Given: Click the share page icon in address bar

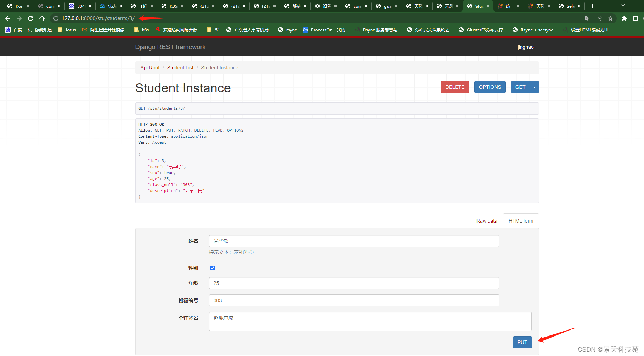Looking at the screenshot, I should point(599,18).
